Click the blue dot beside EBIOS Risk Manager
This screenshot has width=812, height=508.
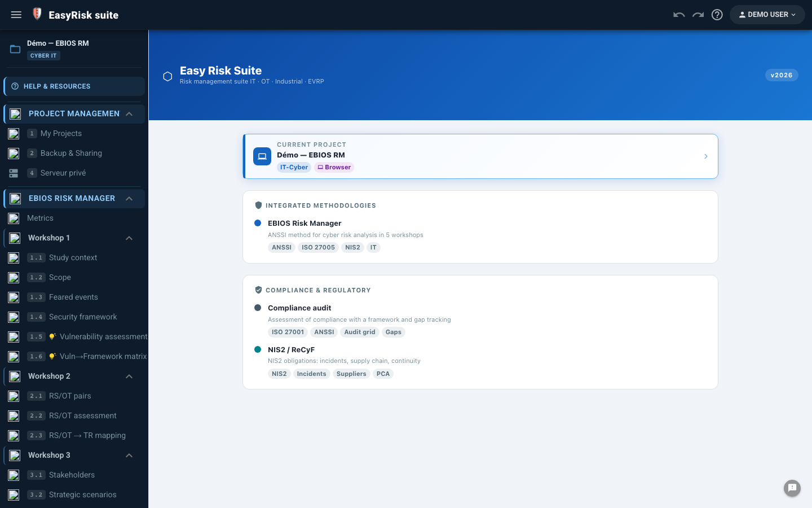[x=258, y=223]
